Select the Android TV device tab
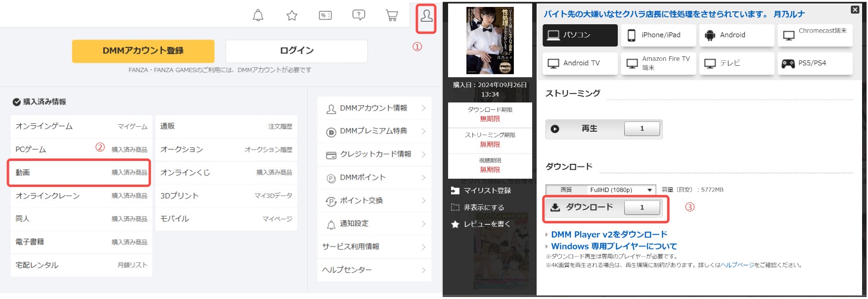This screenshot has width=868, height=299. tap(580, 63)
